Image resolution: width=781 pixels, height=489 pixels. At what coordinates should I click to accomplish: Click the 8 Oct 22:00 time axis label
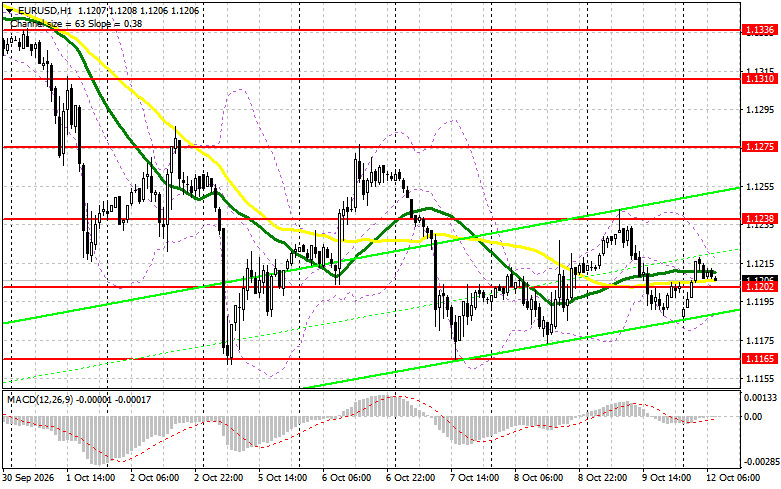click(603, 478)
